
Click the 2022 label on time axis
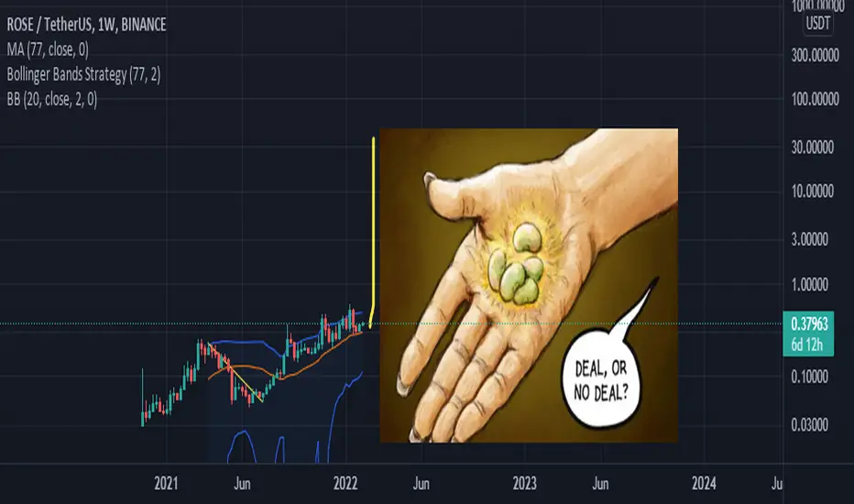pos(345,483)
